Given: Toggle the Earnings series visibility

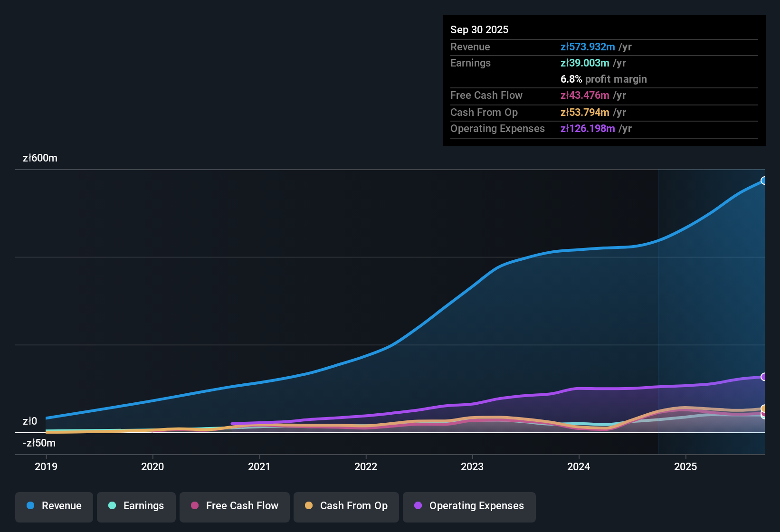Looking at the screenshot, I should [136, 506].
